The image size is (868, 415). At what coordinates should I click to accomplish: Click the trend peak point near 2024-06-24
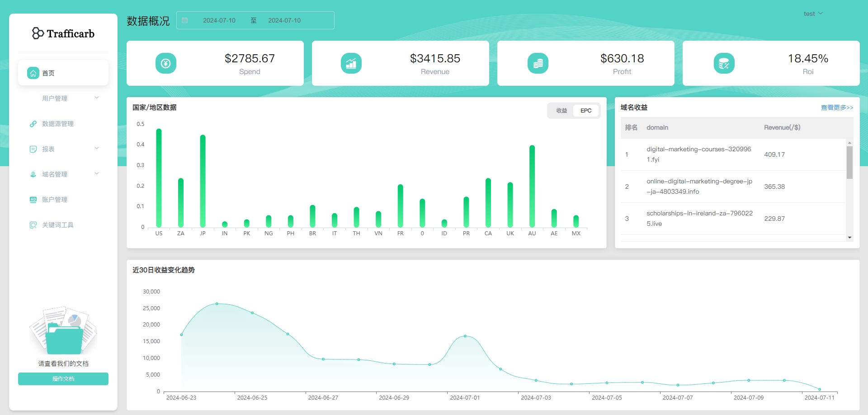217,304
